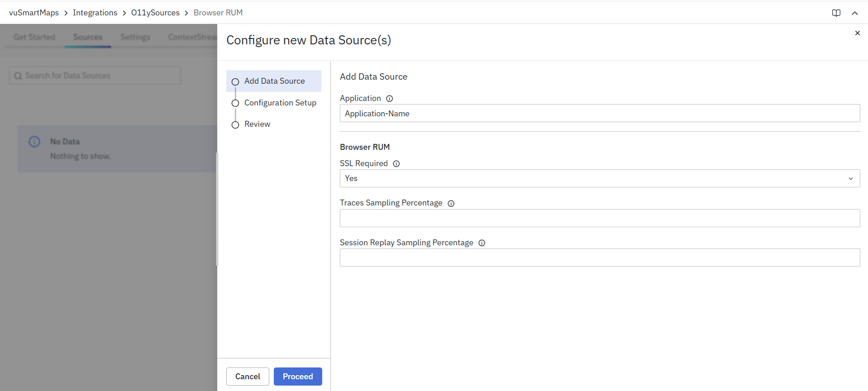Select the Add Data Source step
Image resolution: width=868 pixels, height=391 pixels.
point(274,81)
